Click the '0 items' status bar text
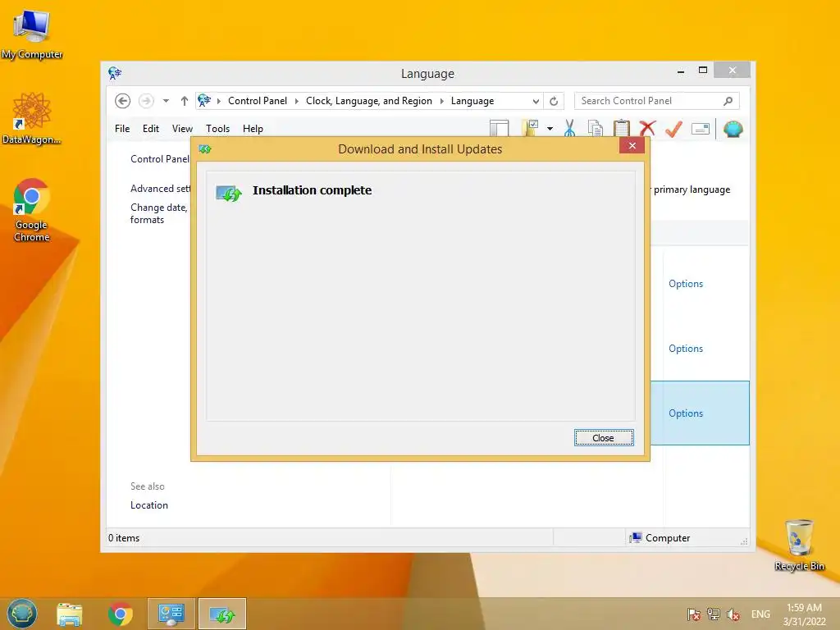840x630 pixels. point(124,538)
